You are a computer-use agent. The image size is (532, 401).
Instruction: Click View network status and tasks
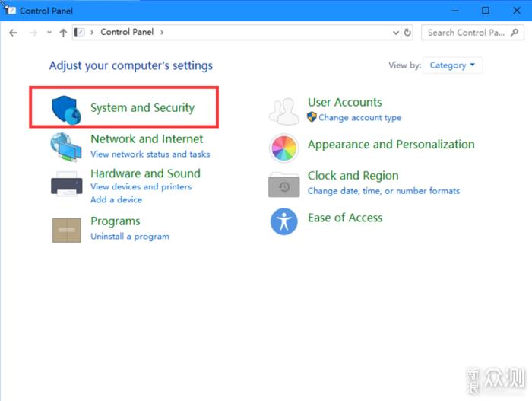[x=150, y=154]
